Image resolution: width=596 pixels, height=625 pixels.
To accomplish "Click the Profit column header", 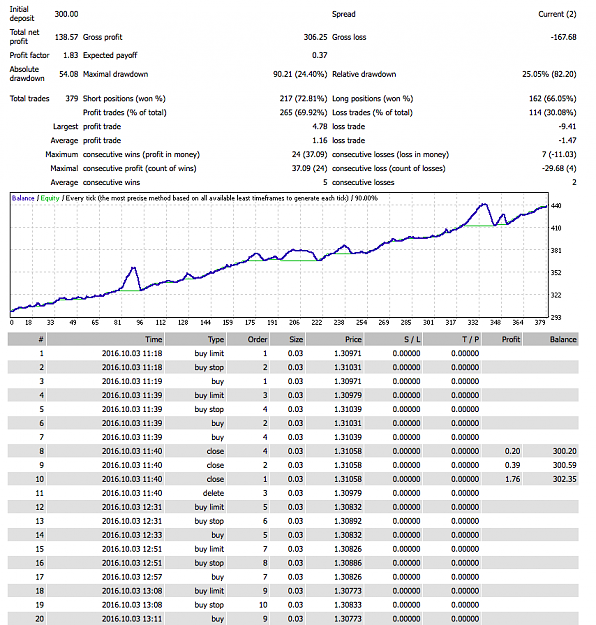I will click(502, 339).
